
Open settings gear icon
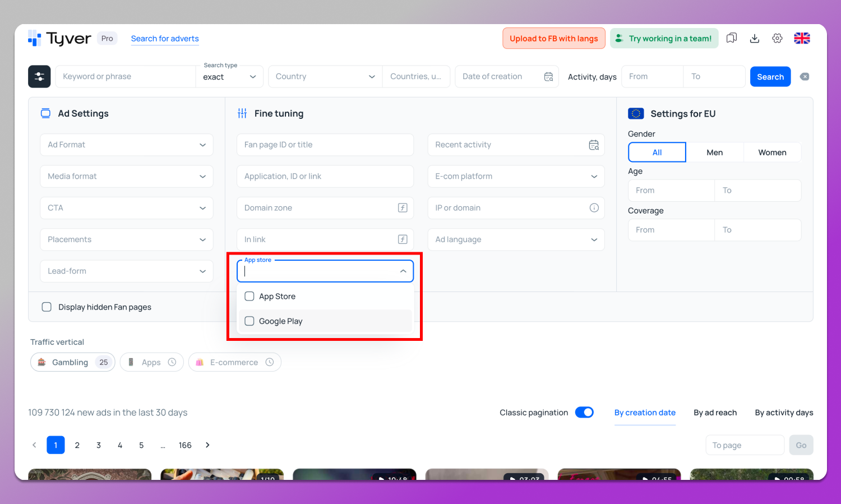pos(777,38)
